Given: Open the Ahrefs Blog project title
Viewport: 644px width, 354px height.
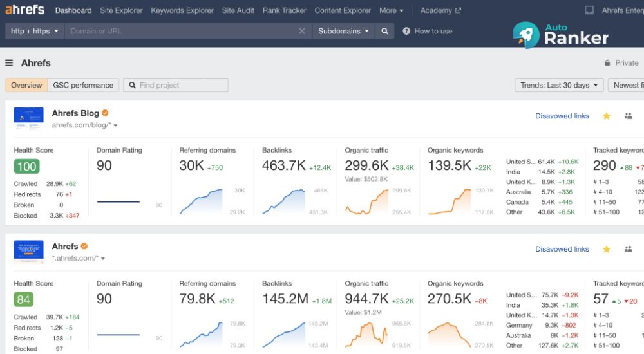Looking at the screenshot, I should [75, 113].
